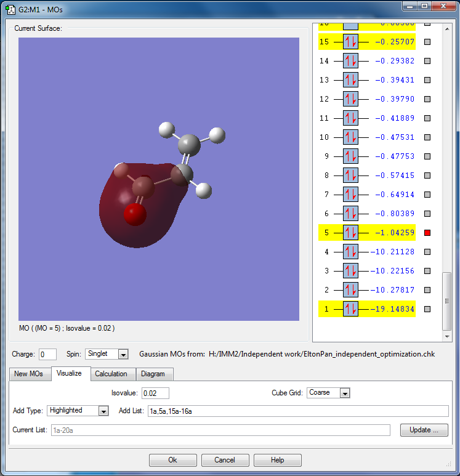The image size is (460, 476).
Task: Click the electron occupancy box of orbital 10
Action: click(350, 137)
